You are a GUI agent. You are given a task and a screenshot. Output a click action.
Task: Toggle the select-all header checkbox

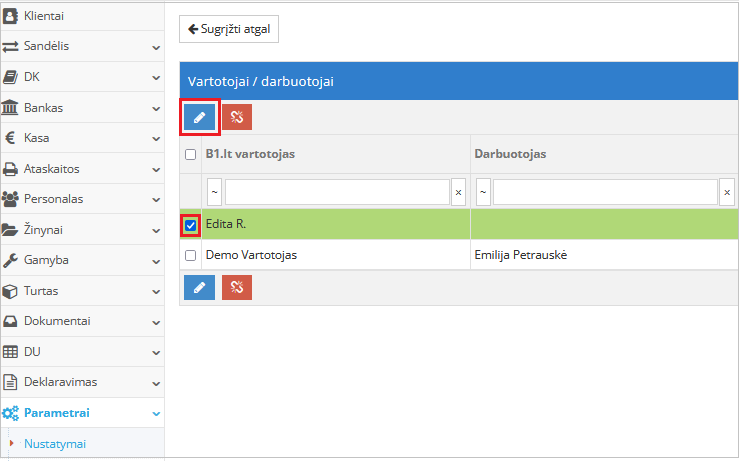(x=191, y=155)
